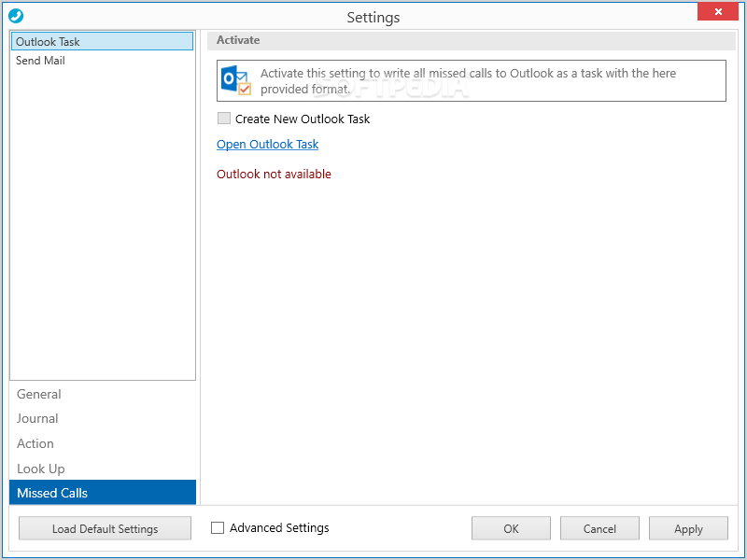Open the Look Up section
This screenshot has width=747, height=560.
click(x=103, y=469)
